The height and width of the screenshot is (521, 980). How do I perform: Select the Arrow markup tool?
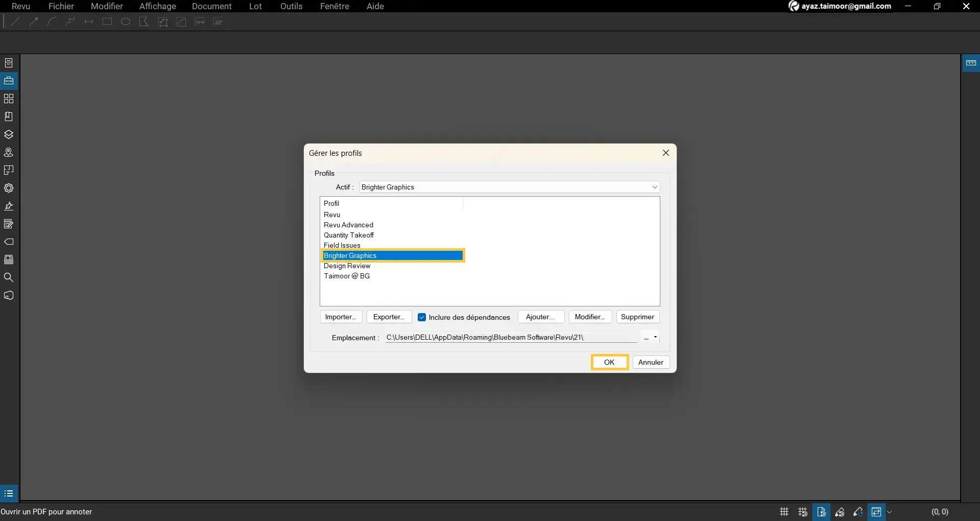tap(33, 21)
